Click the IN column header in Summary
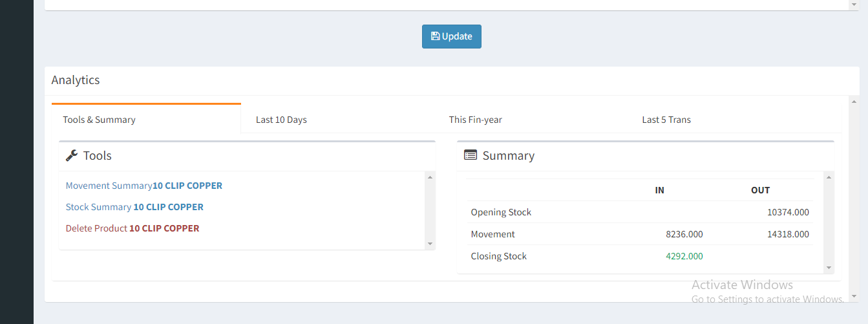Image resolution: width=868 pixels, height=324 pixels. click(x=659, y=190)
